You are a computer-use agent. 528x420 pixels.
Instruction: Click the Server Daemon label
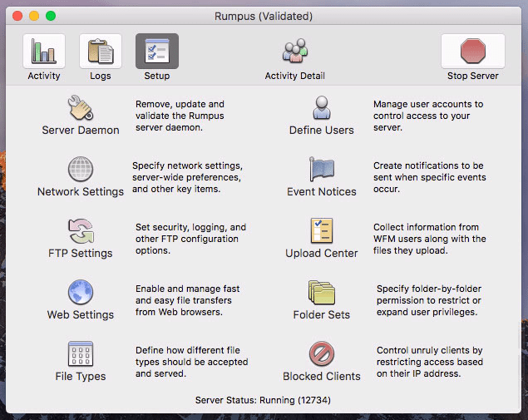coord(81,131)
